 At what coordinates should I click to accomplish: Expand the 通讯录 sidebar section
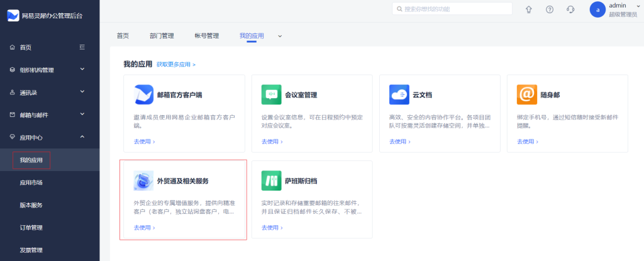[82, 92]
